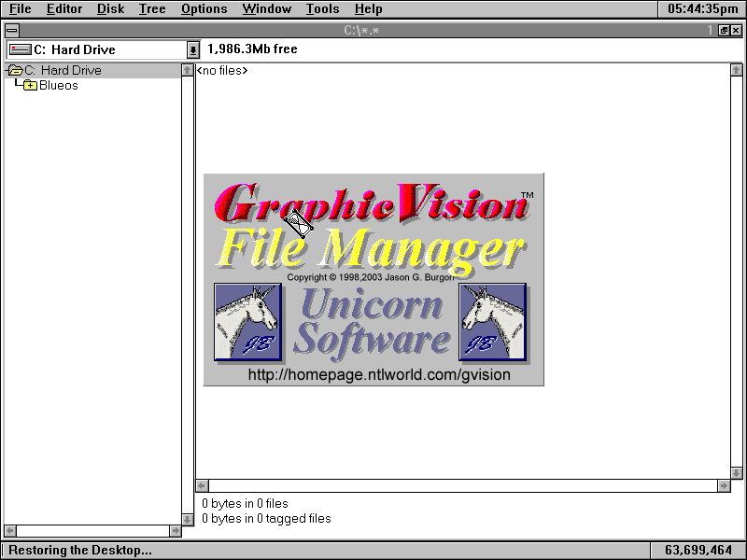Viewport: 747px width, 560px height.
Task: Open the window control menu box
Action: (x=12, y=31)
